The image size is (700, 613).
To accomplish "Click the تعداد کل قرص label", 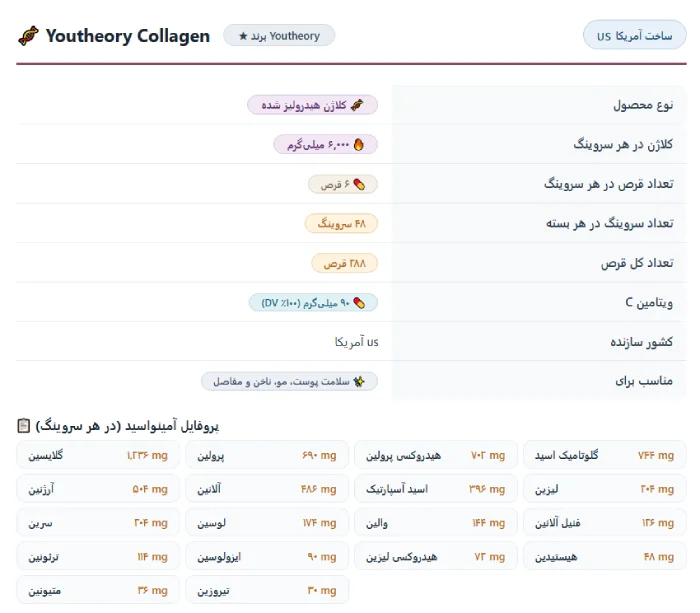I will pyautogui.click(x=637, y=263).
